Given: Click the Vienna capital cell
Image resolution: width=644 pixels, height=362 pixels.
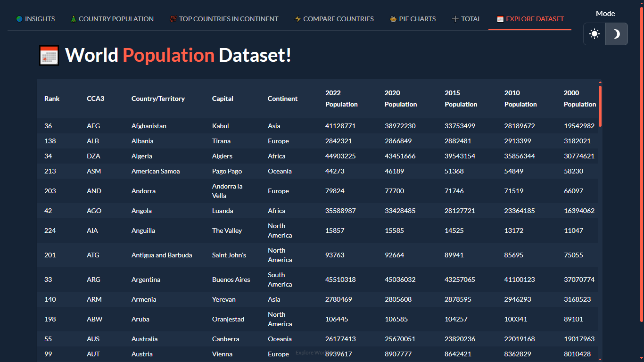Looking at the screenshot, I should coord(223,354).
